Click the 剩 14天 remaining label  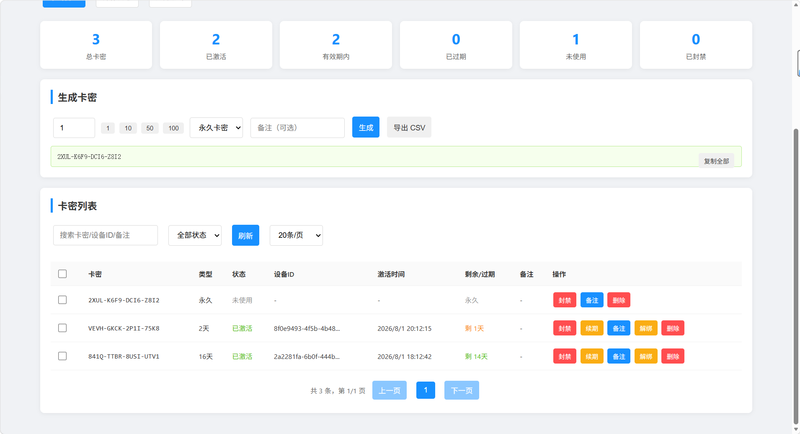476,356
